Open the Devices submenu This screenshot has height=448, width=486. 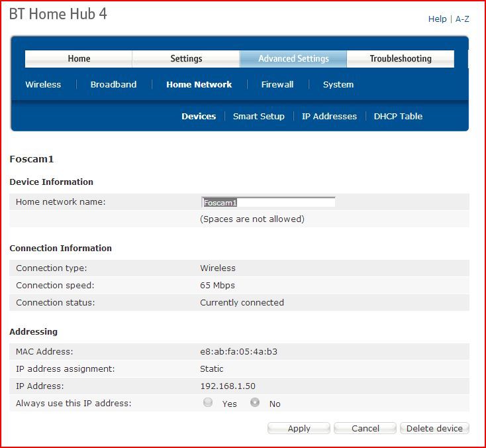[x=199, y=117]
